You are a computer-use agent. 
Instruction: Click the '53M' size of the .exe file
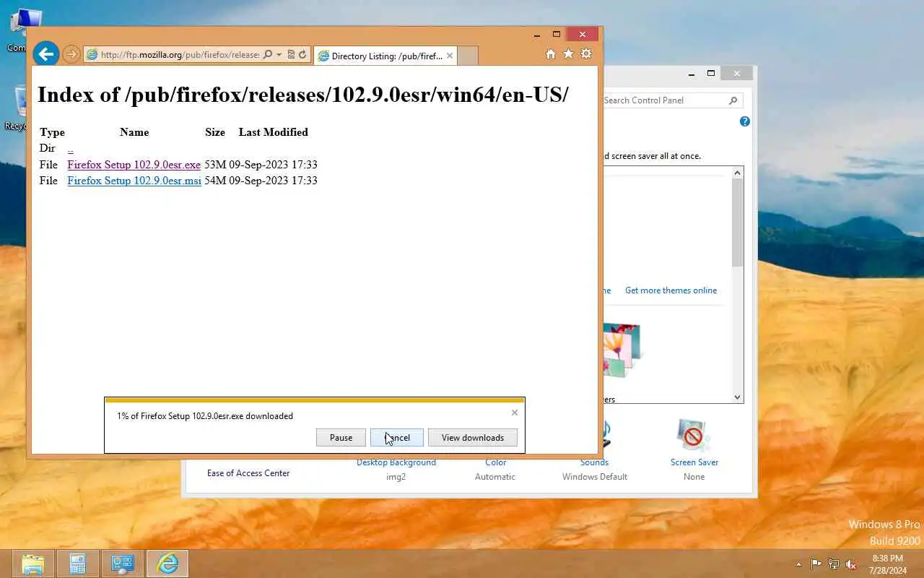coord(215,165)
